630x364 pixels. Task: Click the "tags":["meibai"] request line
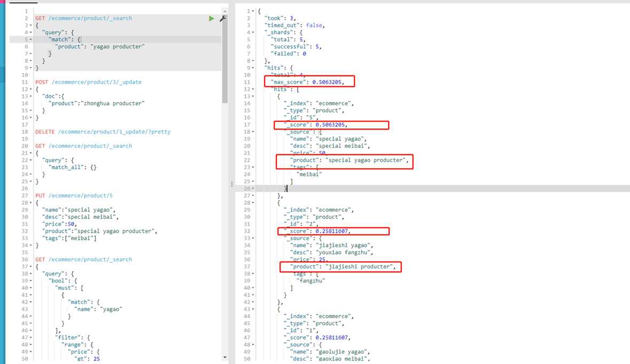click(x=69, y=239)
